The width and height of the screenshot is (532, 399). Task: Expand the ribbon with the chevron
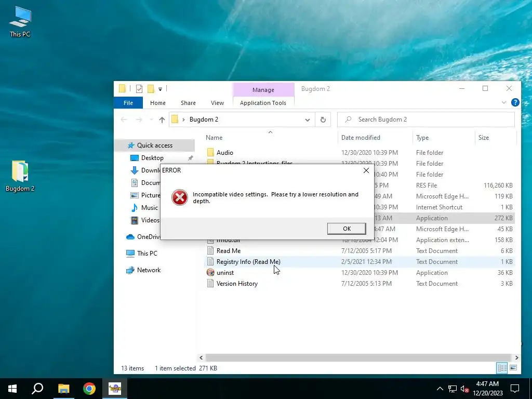coord(504,102)
